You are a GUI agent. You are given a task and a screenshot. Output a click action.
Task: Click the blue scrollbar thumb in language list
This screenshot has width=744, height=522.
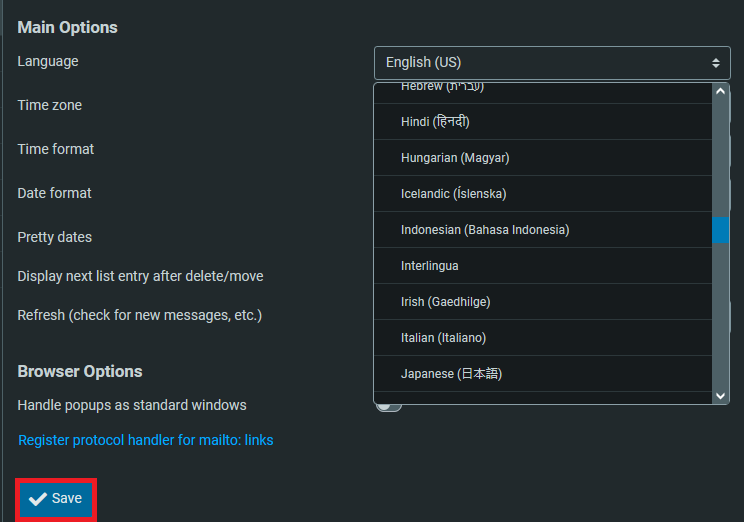(x=721, y=230)
